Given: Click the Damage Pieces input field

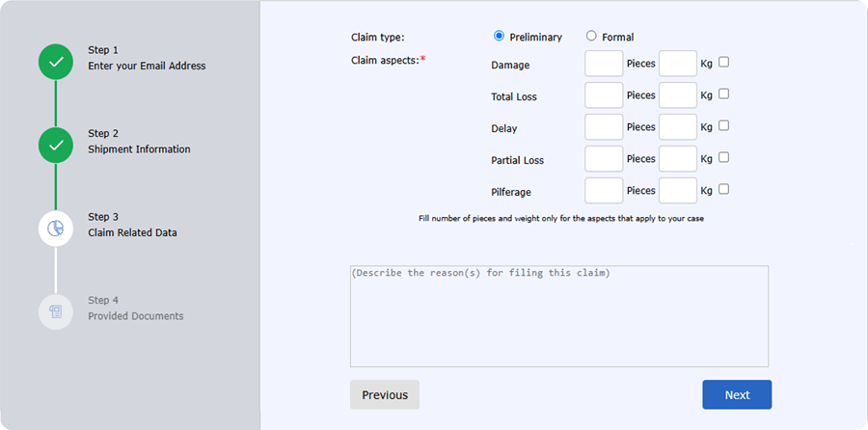Looking at the screenshot, I should [x=604, y=64].
